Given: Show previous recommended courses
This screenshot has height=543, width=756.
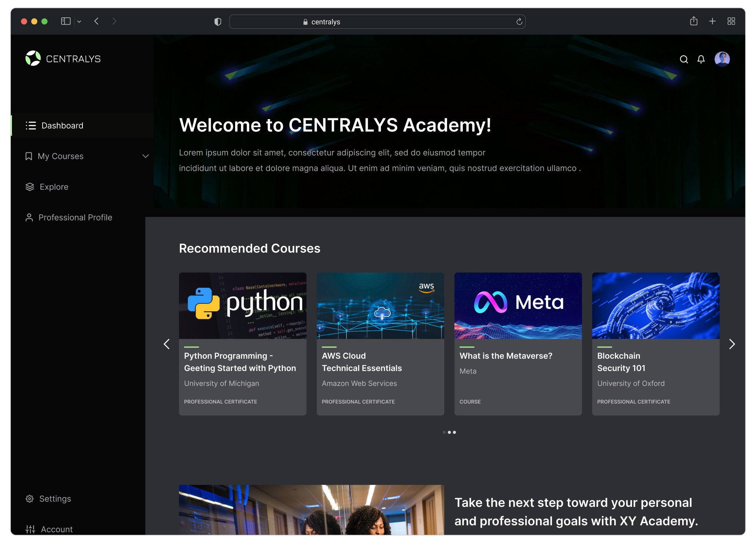Looking at the screenshot, I should click(167, 344).
